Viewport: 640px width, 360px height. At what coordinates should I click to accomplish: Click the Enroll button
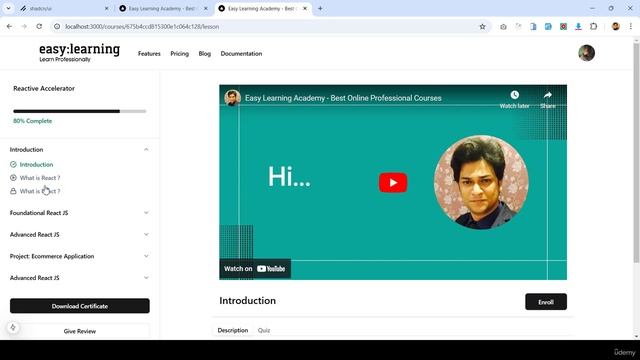click(x=546, y=302)
